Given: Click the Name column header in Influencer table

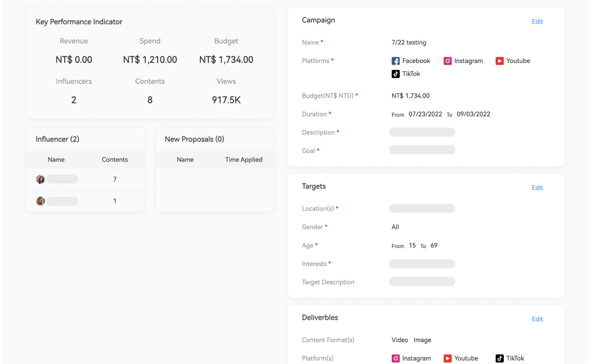Looking at the screenshot, I should tap(56, 160).
